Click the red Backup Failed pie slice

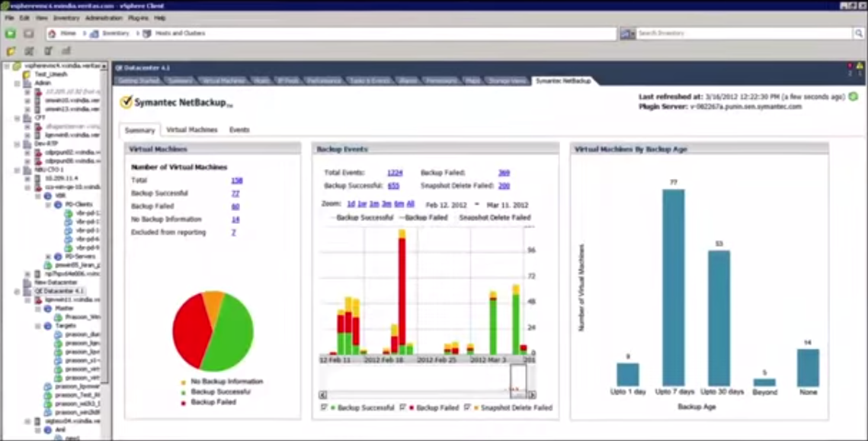pos(191,331)
